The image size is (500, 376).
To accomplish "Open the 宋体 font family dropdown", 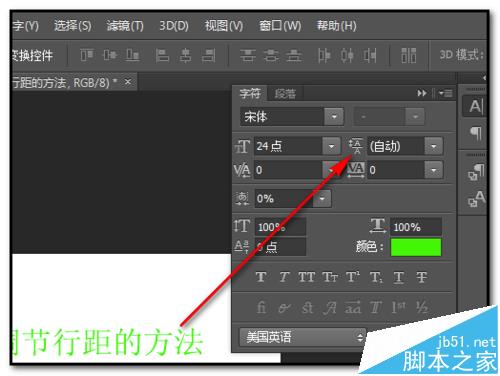I will pos(334,117).
